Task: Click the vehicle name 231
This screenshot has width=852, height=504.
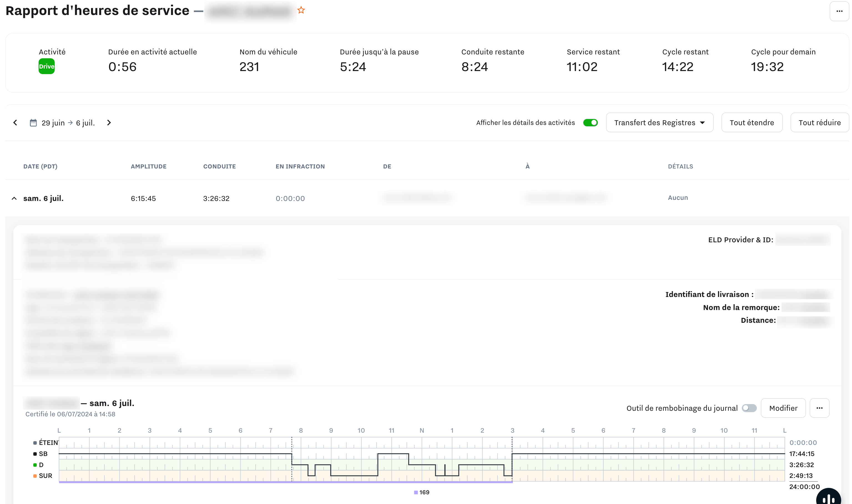Action: coord(249,67)
